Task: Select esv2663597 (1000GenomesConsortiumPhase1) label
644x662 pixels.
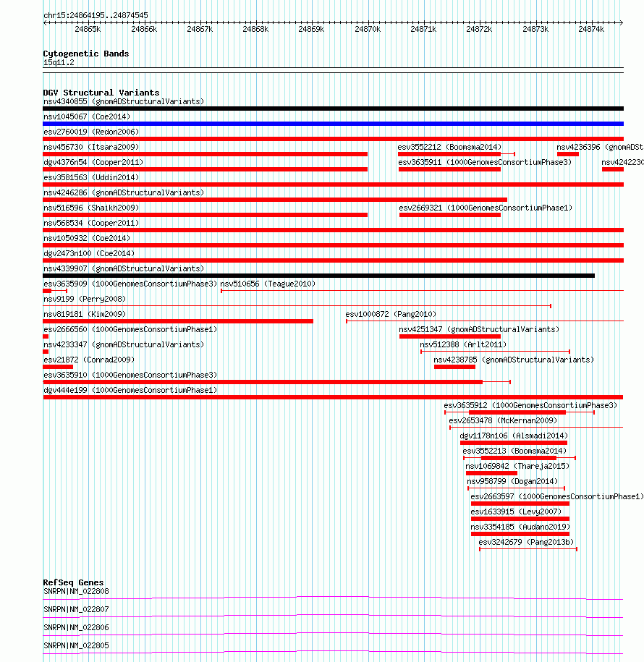Action: click(557, 496)
